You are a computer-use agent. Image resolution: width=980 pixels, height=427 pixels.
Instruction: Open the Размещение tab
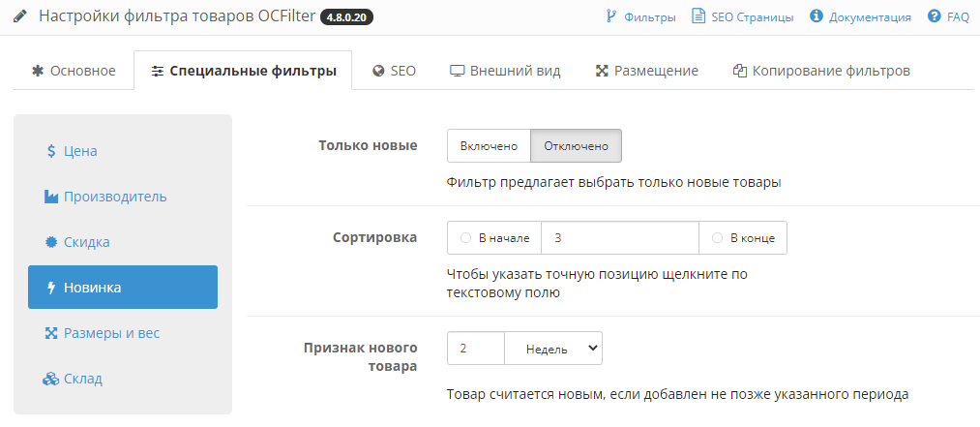pos(646,71)
